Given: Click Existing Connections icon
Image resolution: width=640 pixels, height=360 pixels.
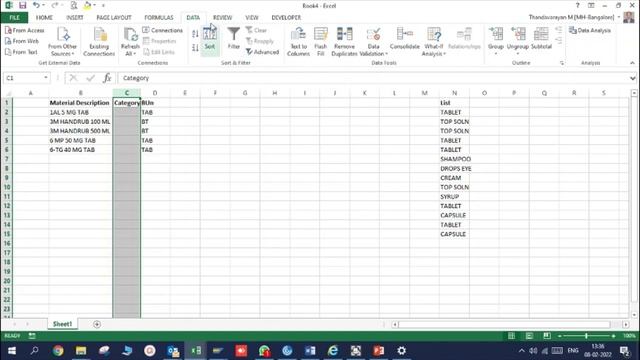Looking at the screenshot, I should pyautogui.click(x=99, y=41).
